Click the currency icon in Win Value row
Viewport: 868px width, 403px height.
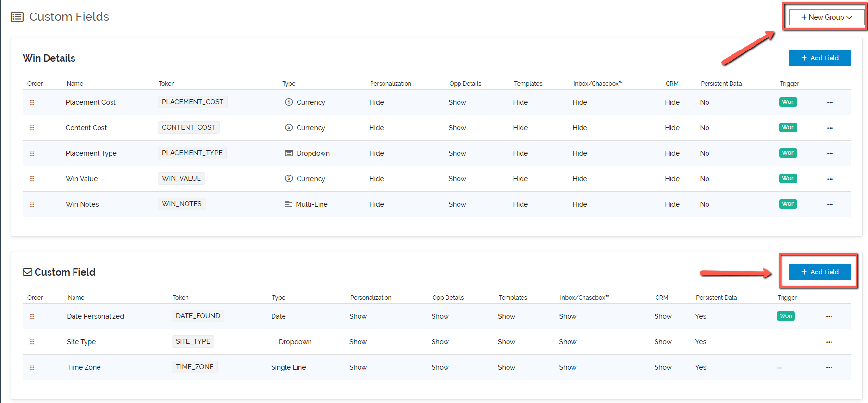(x=289, y=178)
